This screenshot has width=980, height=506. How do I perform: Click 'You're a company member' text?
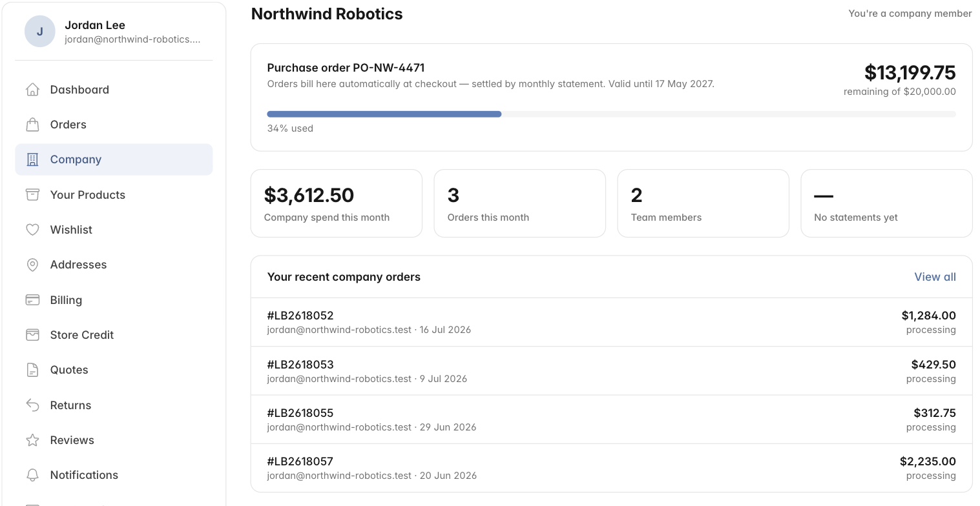[x=910, y=14]
